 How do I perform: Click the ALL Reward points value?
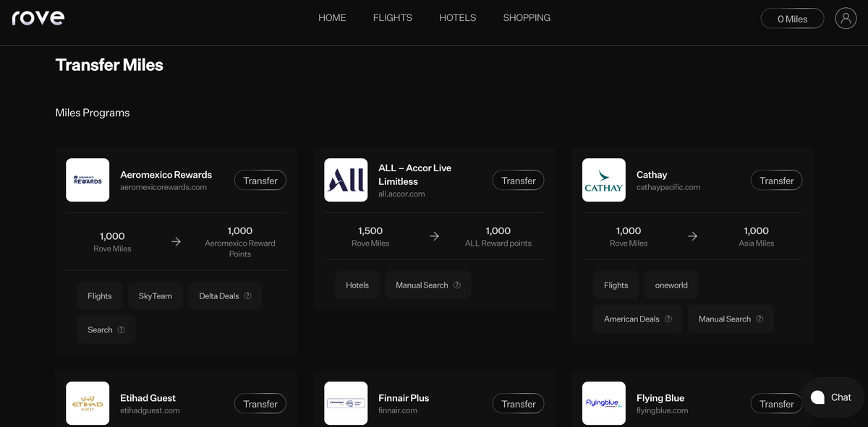[x=498, y=236]
